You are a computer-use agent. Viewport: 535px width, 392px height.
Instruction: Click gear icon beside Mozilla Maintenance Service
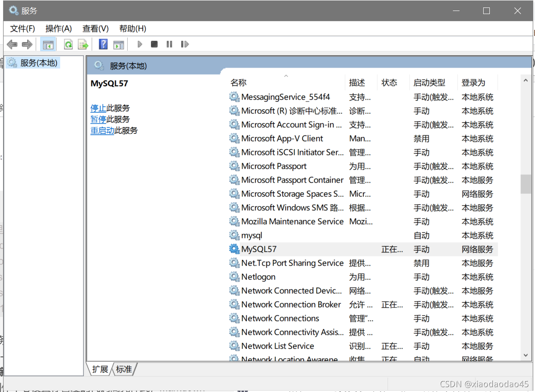point(235,221)
